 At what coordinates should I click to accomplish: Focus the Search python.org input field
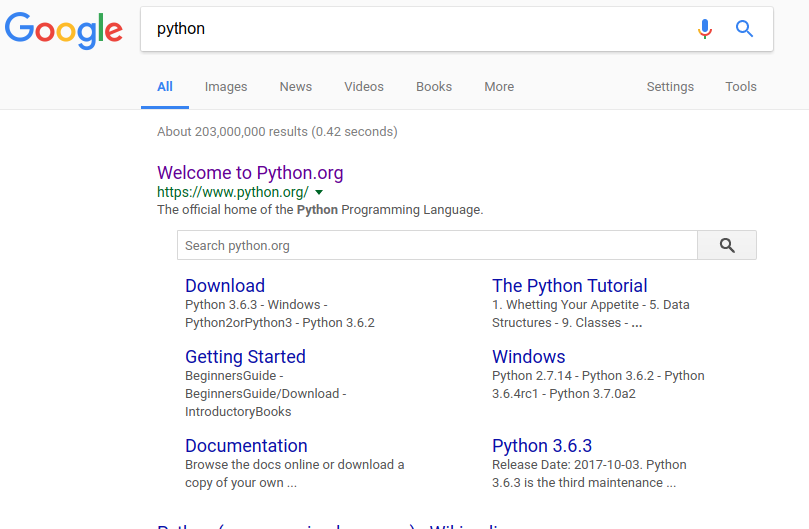(x=436, y=246)
